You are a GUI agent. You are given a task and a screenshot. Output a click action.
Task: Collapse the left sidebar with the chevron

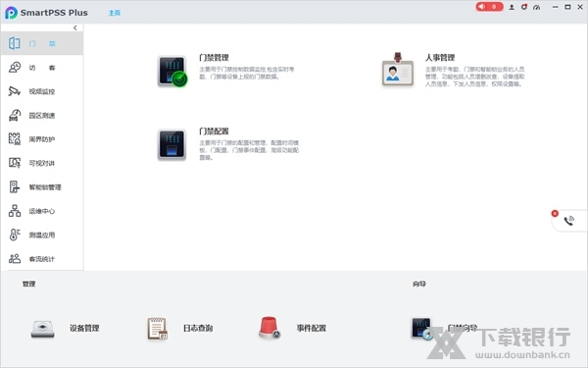tap(75, 27)
